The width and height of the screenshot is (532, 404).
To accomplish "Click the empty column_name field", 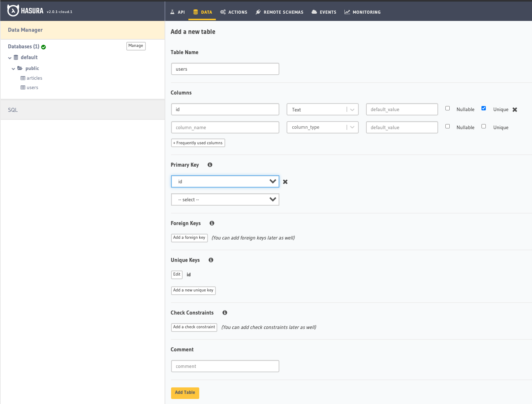I will click(225, 127).
